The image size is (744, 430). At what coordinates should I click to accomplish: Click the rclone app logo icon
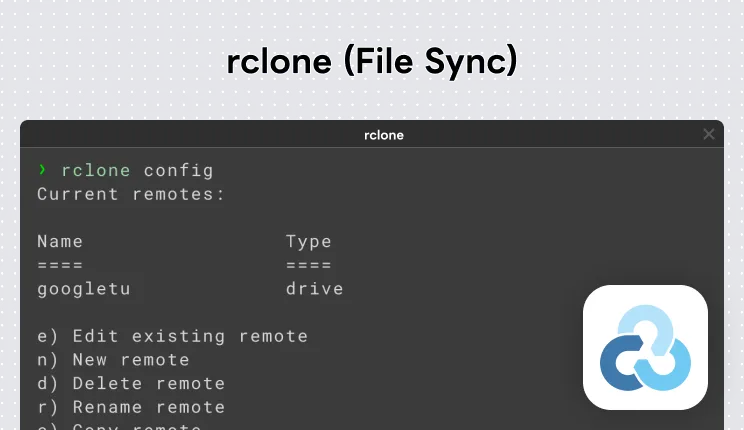645,347
